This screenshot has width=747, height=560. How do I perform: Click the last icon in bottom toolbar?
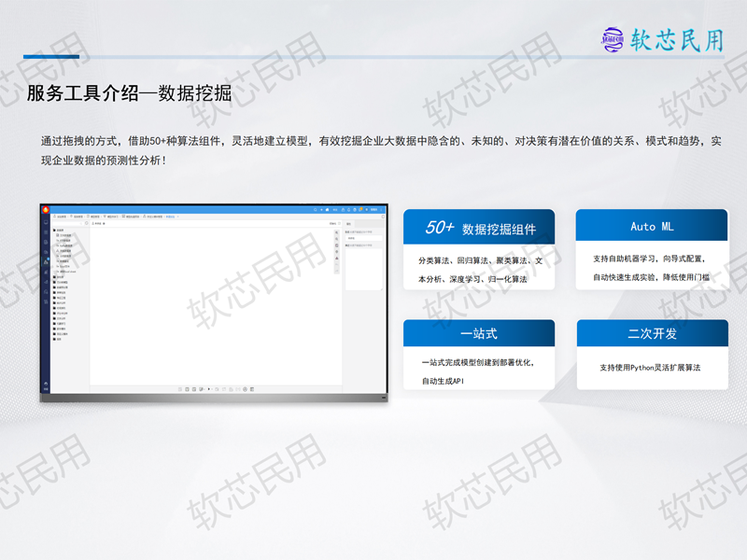coord(252,389)
